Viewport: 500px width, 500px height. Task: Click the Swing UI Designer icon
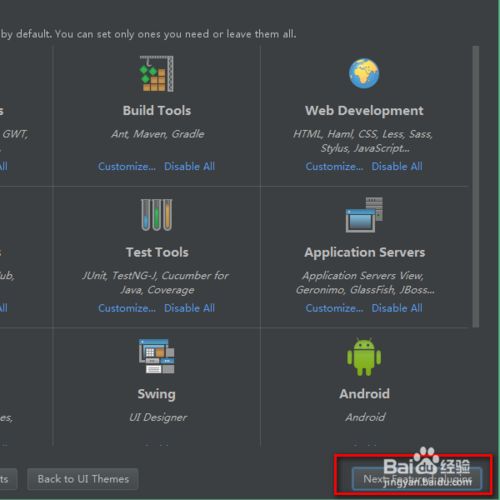click(157, 356)
